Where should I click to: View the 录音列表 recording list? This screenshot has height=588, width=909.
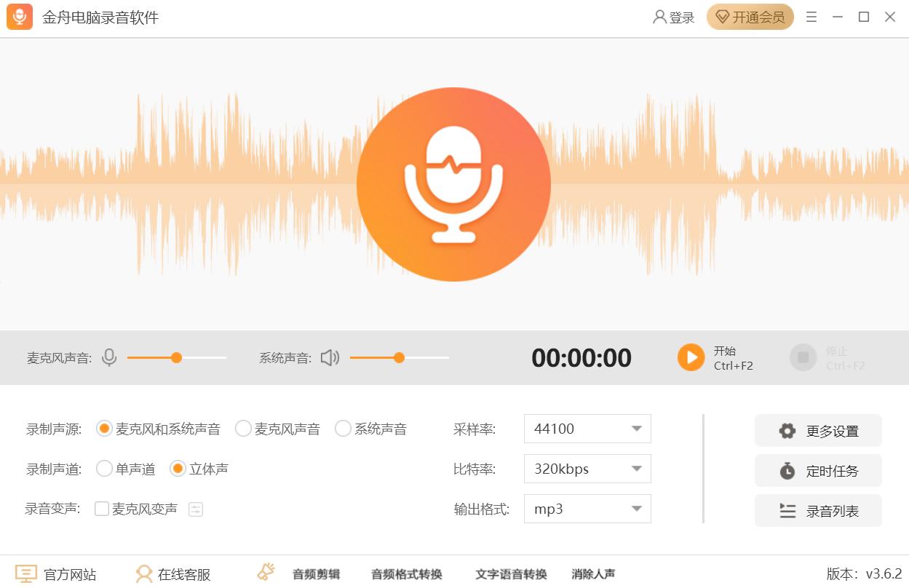pyautogui.click(x=817, y=510)
